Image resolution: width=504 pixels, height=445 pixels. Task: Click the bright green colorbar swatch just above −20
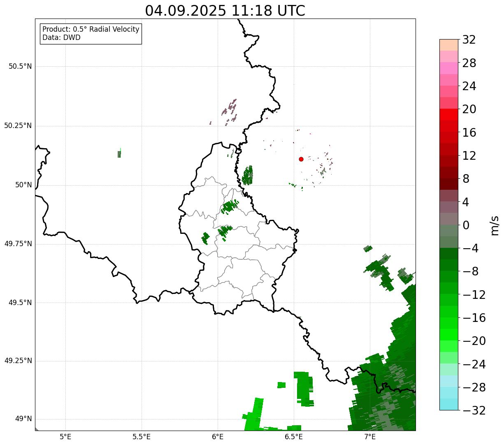point(448,335)
